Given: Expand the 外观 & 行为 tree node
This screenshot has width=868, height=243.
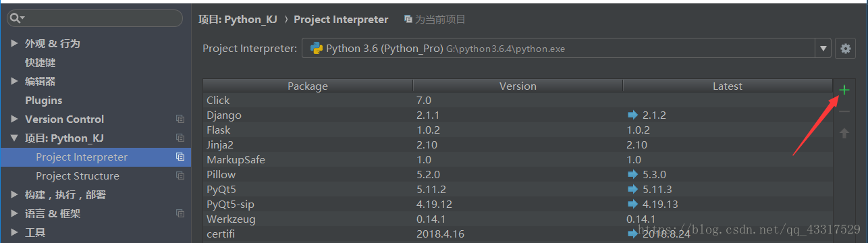Looking at the screenshot, I should point(15,43).
